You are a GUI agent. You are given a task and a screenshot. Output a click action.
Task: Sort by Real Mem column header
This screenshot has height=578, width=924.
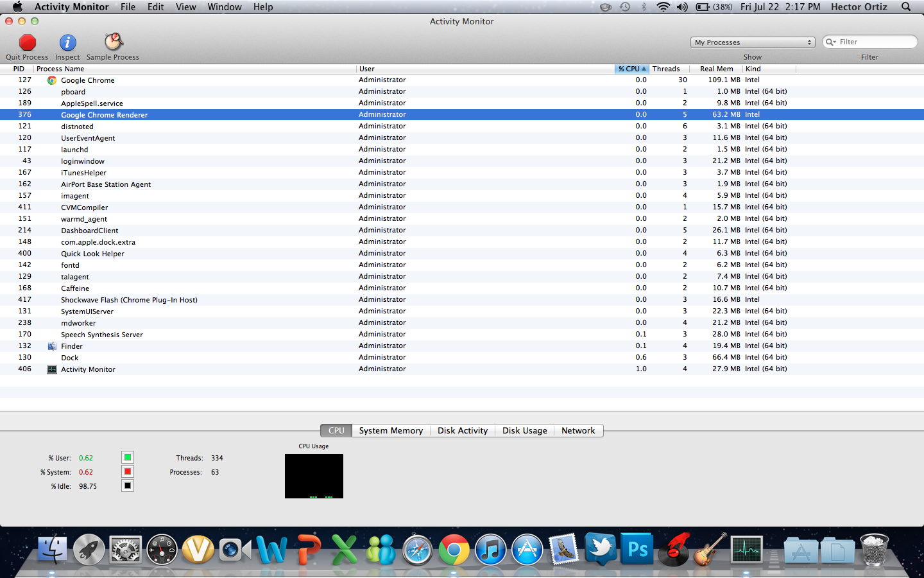(716, 69)
